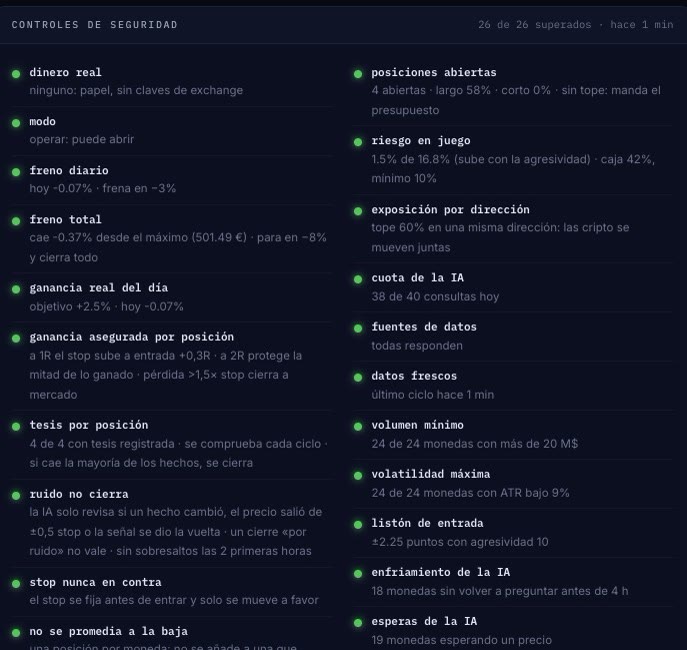This screenshot has width=687, height=650.
Task: Click '19 monedas esperando un precio' description
Action: click(x=462, y=640)
